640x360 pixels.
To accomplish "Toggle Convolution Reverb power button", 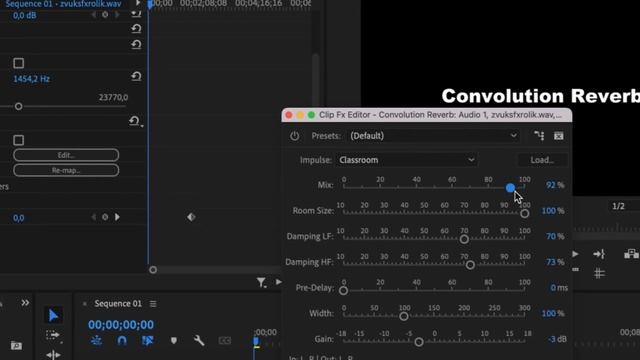I will click(x=294, y=136).
